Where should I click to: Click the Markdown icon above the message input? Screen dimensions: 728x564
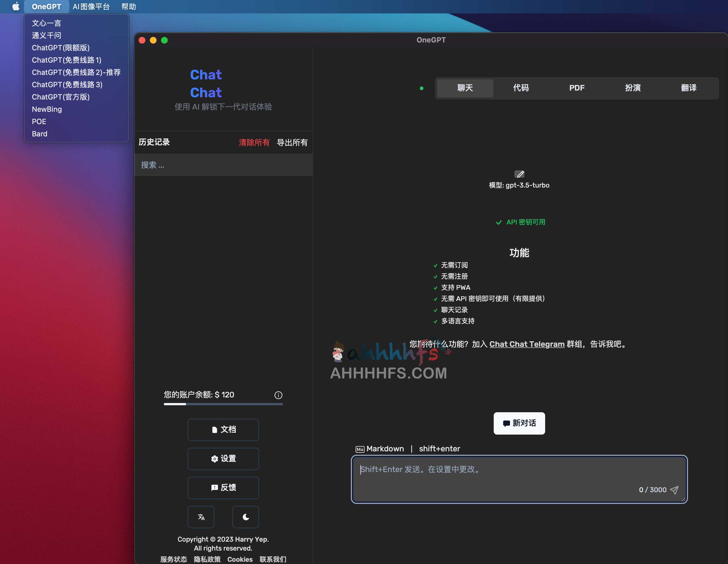(x=360, y=449)
